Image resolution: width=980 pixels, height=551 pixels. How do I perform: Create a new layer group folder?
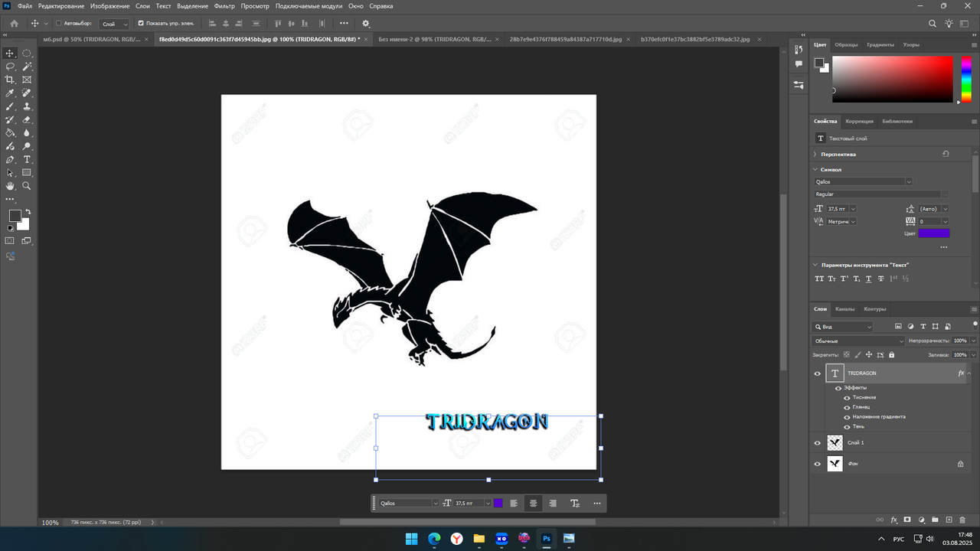[935, 520]
